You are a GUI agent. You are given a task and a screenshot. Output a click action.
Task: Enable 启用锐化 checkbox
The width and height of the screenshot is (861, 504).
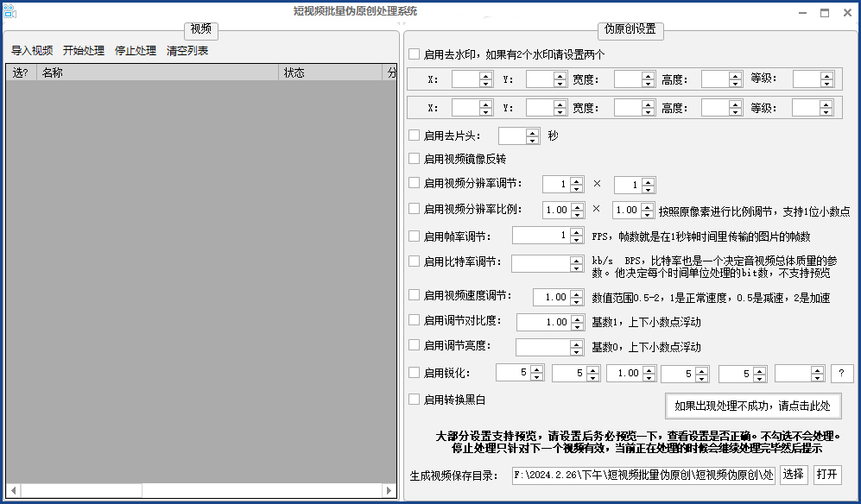coord(414,373)
